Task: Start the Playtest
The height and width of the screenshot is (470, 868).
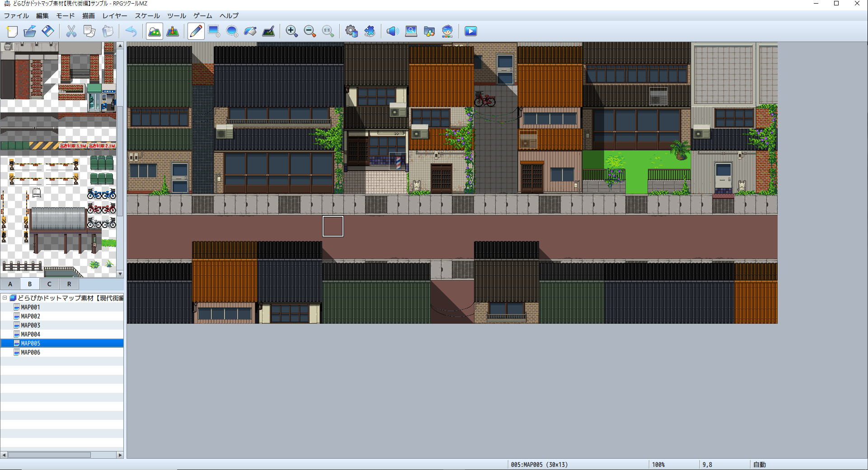Action: coord(470,31)
